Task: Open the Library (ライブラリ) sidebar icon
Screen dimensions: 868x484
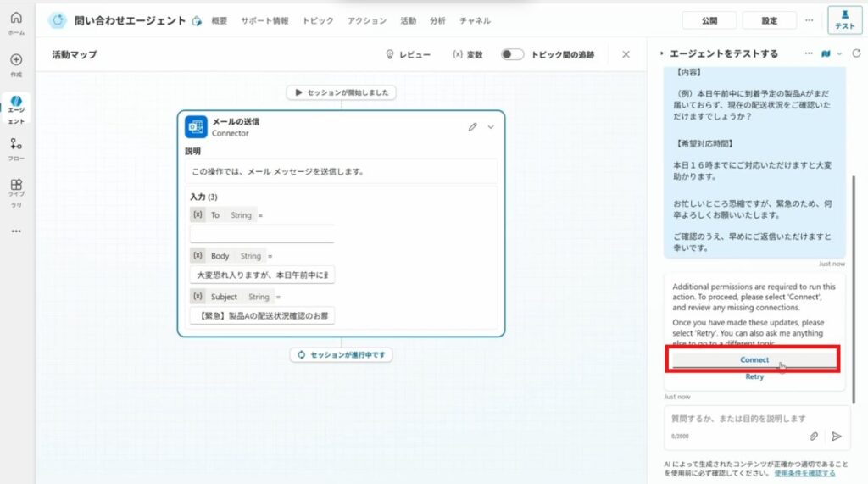Action: coord(16,185)
